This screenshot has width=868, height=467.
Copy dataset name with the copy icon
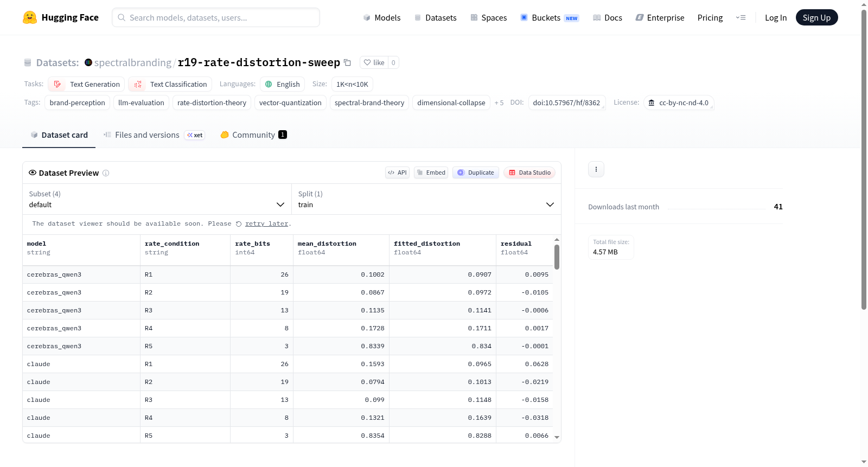tap(347, 62)
